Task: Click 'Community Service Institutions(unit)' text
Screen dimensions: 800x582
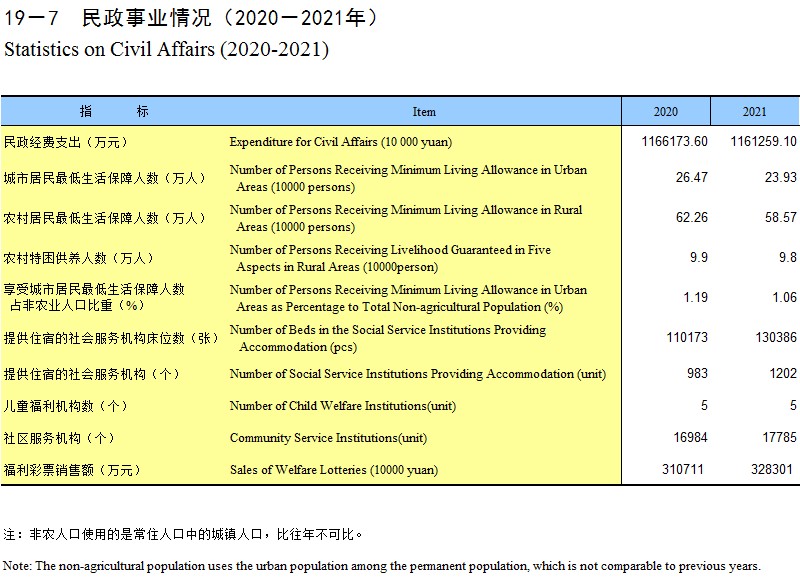Action: pos(329,438)
